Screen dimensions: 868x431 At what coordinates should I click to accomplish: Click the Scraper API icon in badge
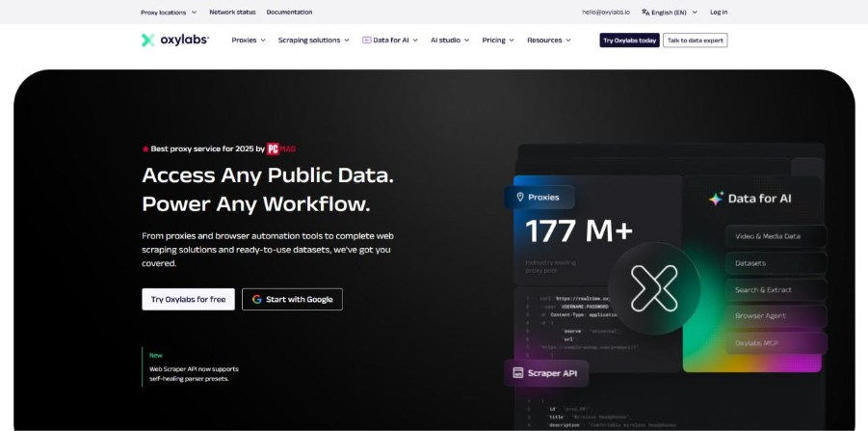tap(518, 373)
